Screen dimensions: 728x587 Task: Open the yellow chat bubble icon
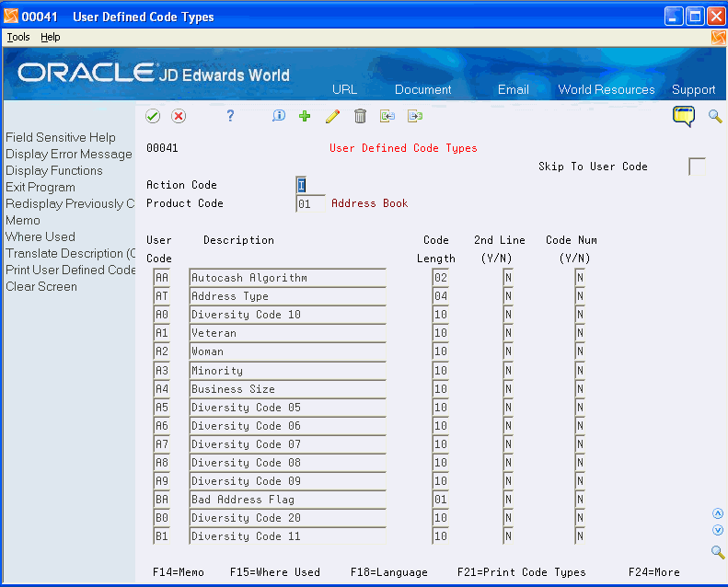[x=684, y=116]
